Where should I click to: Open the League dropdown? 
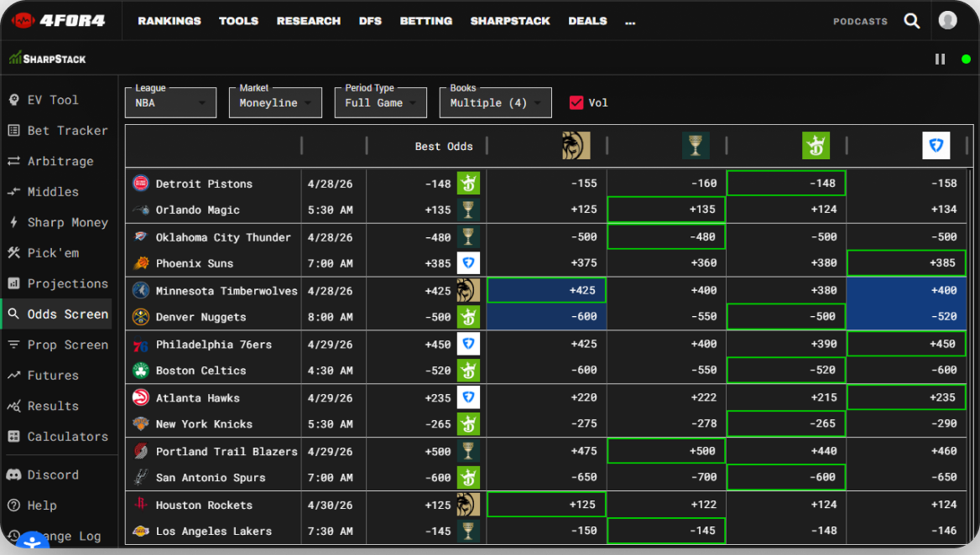pos(170,103)
